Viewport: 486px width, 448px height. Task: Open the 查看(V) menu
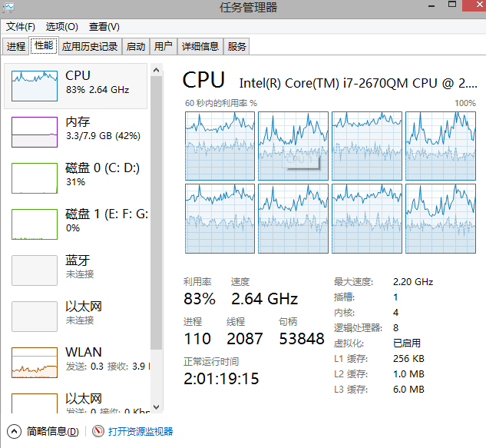click(104, 27)
